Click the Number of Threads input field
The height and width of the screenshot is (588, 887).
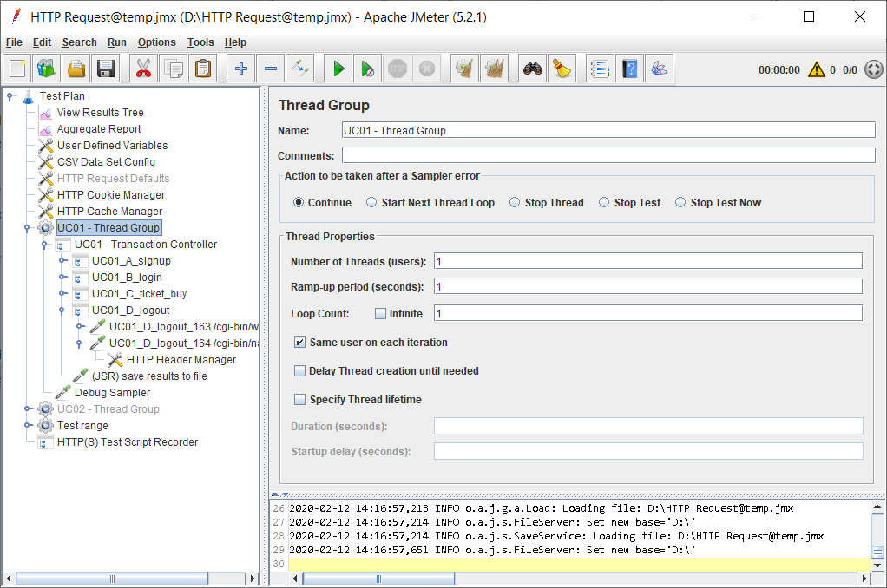tap(648, 261)
